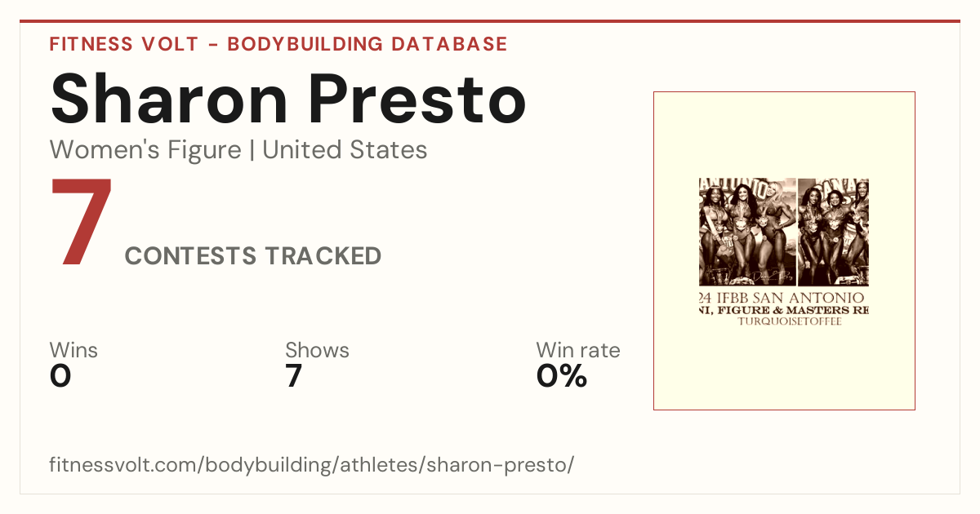Click the Shows stat label
This screenshot has height=514, width=980.
pos(317,351)
